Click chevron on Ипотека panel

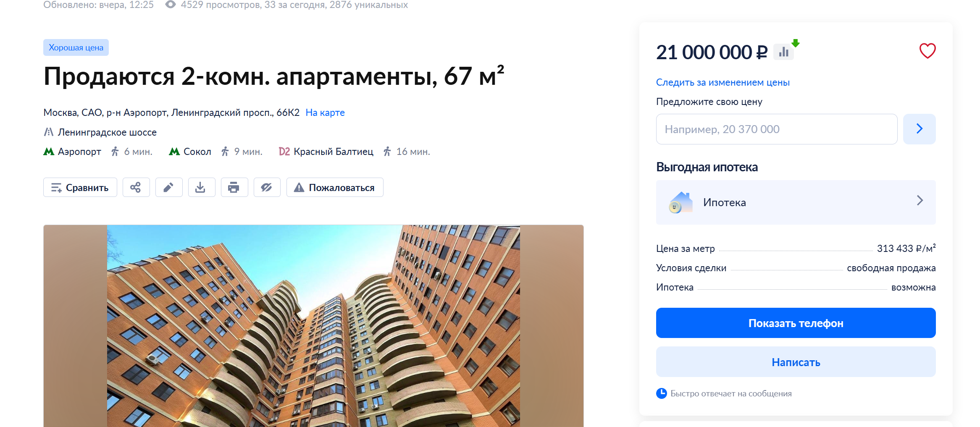920,201
